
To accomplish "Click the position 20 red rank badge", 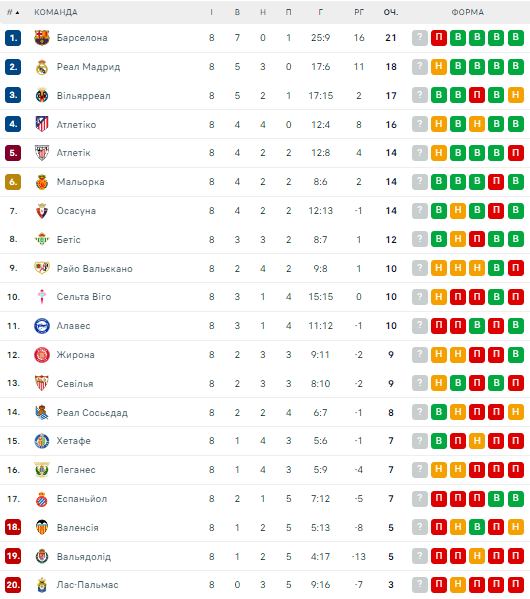I will pyautogui.click(x=13, y=585).
